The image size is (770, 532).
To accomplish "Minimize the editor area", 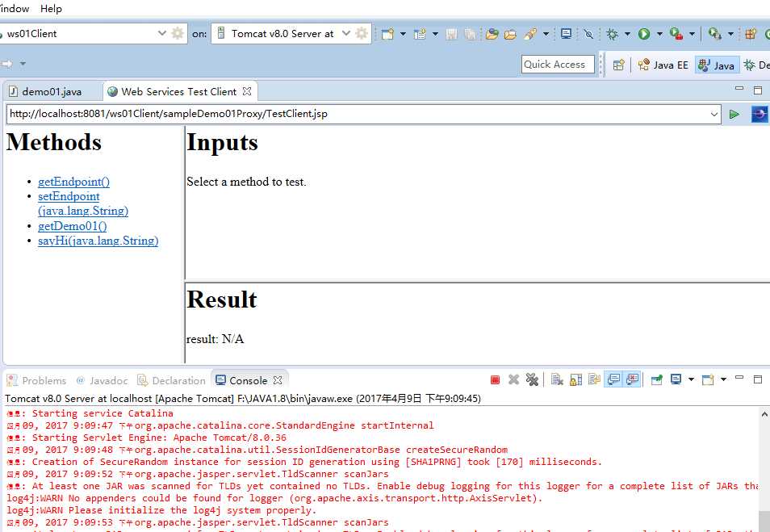I will (x=739, y=89).
